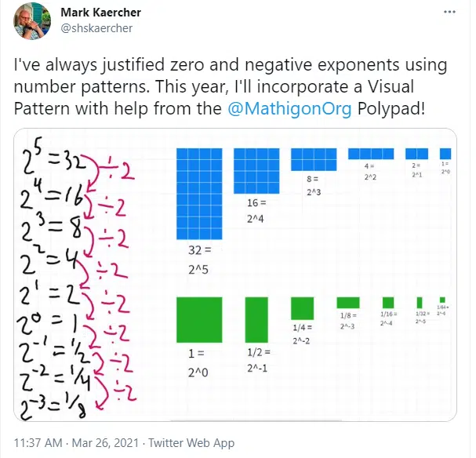Image resolution: width=476 pixels, height=458 pixels.
Task: Open the three-dot more options menu
Action: click(449, 12)
